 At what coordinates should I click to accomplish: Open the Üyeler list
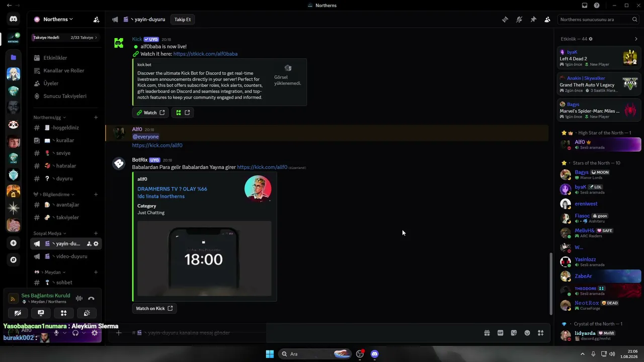[66, 83]
